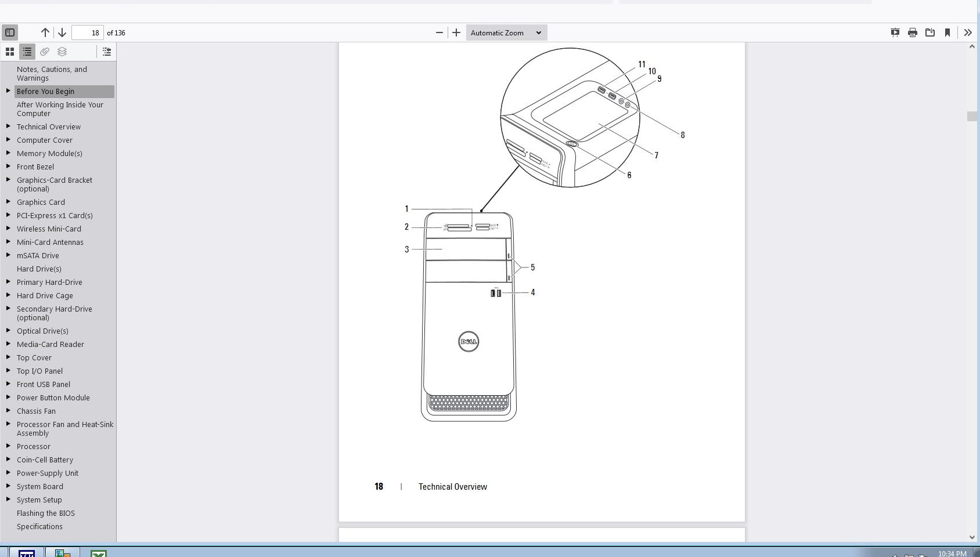
Task: Open Processor outline item
Action: point(34,446)
